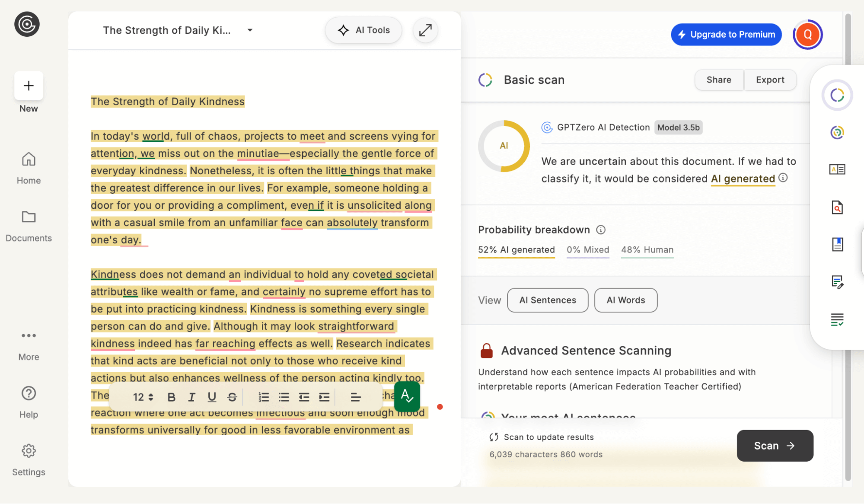Increase paragraph indent
864x504 pixels.
click(x=324, y=397)
